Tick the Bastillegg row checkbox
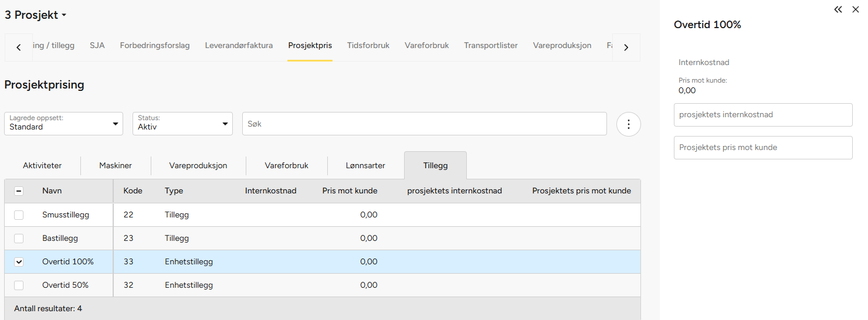Screen dimensions: 868x320 (19, 239)
